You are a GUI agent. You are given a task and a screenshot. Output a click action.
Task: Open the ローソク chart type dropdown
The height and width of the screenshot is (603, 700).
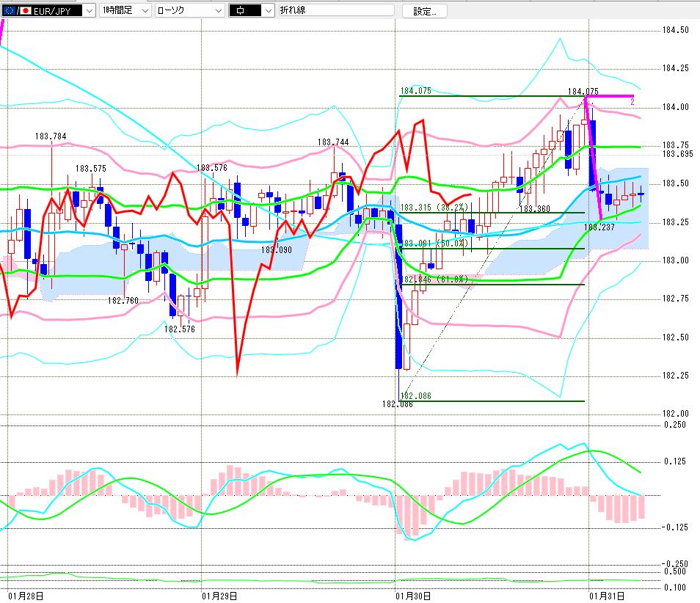coord(218,10)
